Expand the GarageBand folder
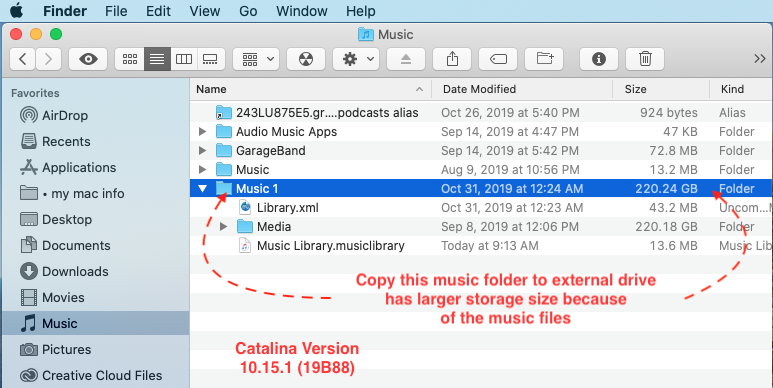 pyautogui.click(x=202, y=151)
